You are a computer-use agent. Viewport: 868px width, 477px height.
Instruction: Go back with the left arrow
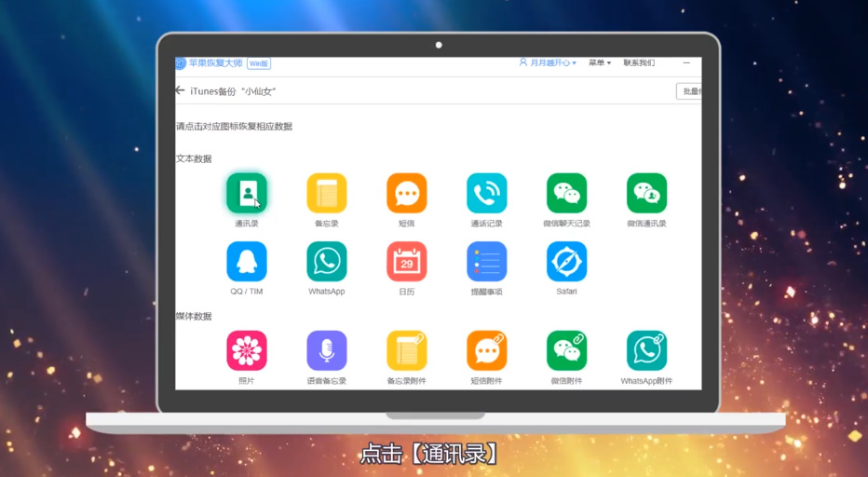click(x=180, y=90)
